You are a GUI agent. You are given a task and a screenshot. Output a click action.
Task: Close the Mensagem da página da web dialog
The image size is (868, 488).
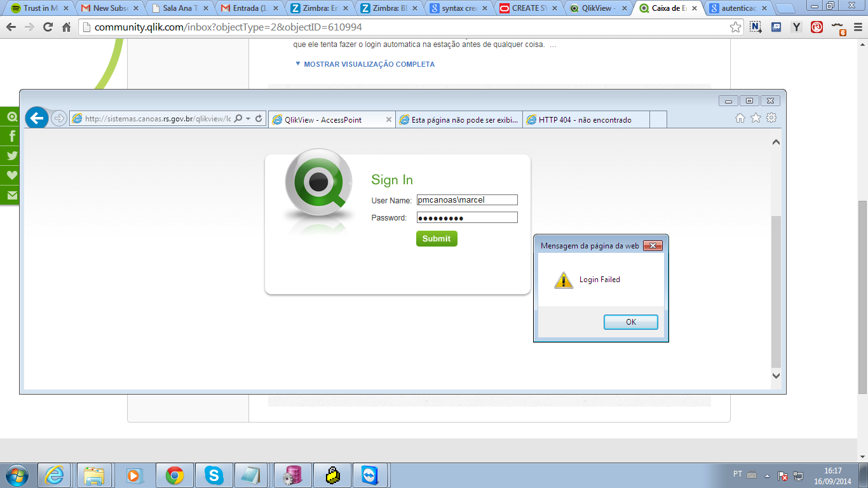(653, 245)
